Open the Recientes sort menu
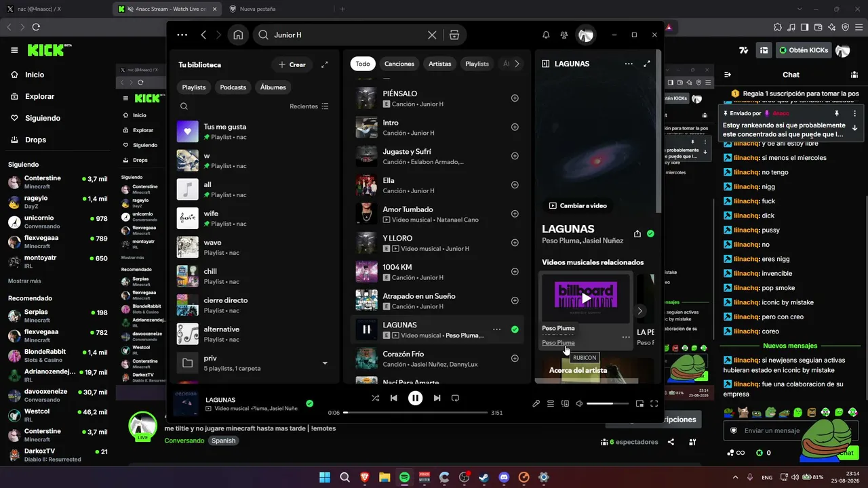The height and width of the screenshot is (488, 868). [309, 106]
